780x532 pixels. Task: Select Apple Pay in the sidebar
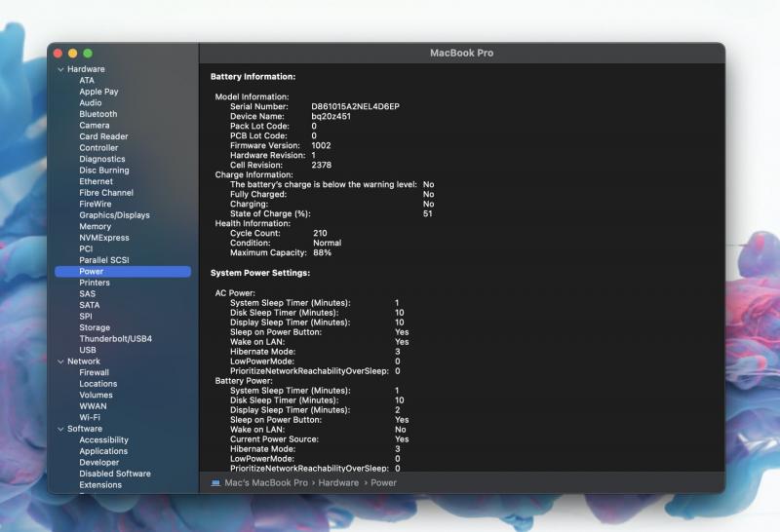98,92
